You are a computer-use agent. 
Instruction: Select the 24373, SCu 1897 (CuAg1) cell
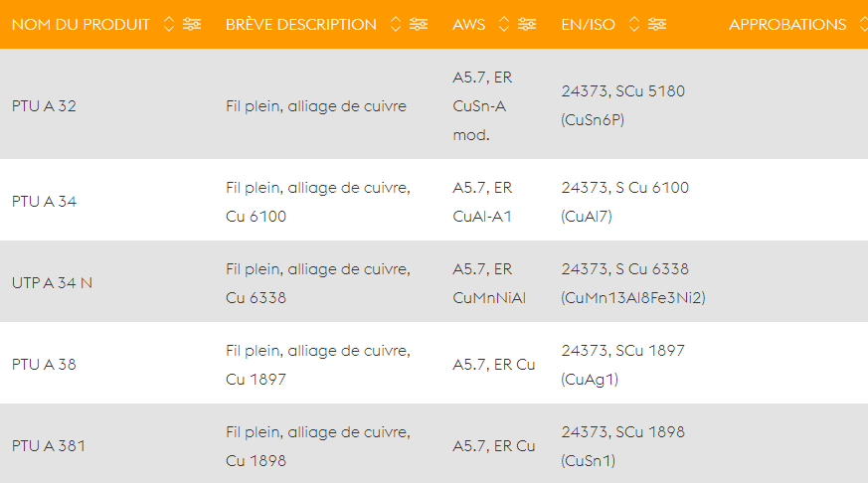[622, 365]
